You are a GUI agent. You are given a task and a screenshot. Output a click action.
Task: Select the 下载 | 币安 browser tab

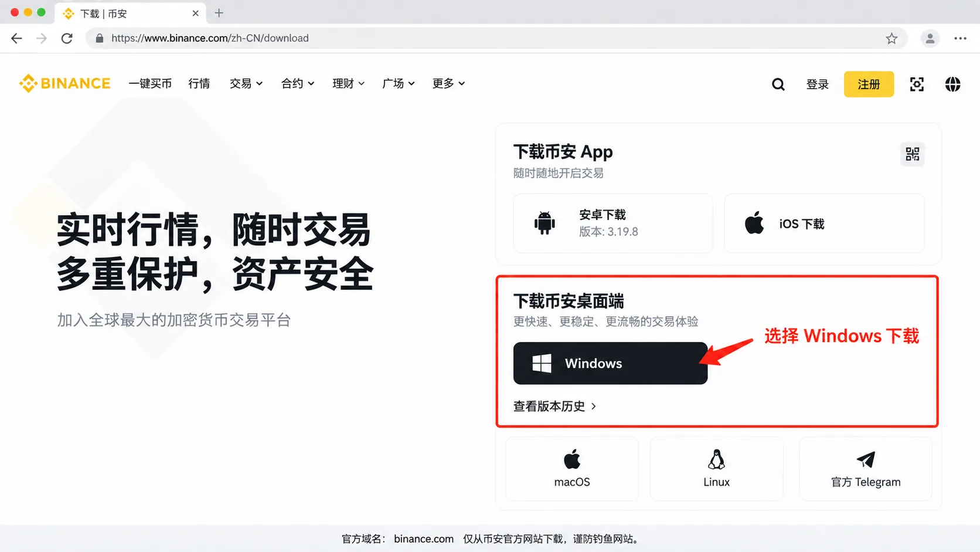click(x=130, y=13)
